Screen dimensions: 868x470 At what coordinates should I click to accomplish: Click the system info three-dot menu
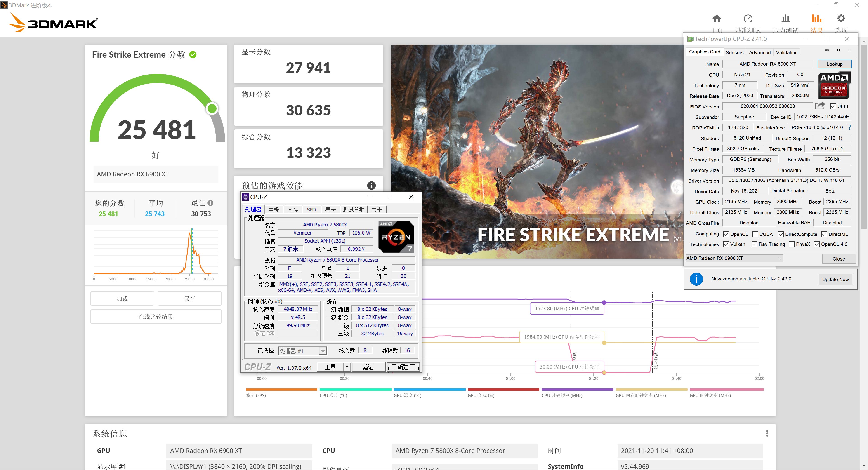click(x=767, y=433)
